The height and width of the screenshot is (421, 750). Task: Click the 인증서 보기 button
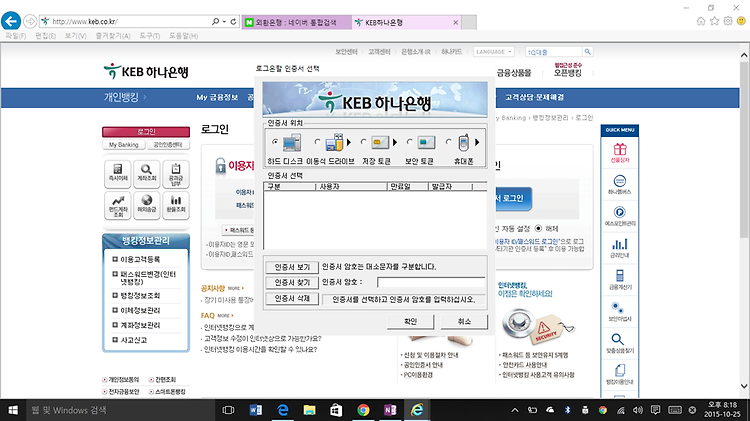(292, 267)
